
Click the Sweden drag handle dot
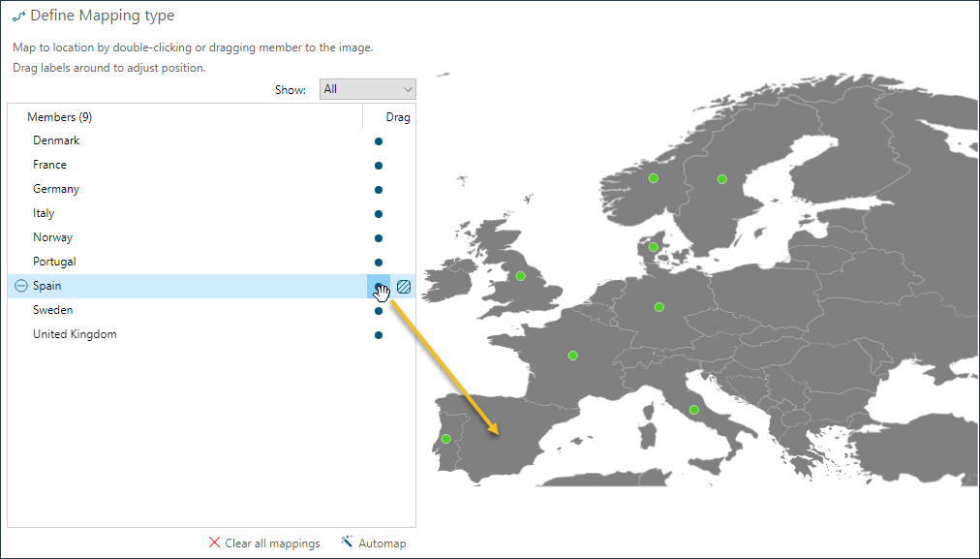click(378, 311)
